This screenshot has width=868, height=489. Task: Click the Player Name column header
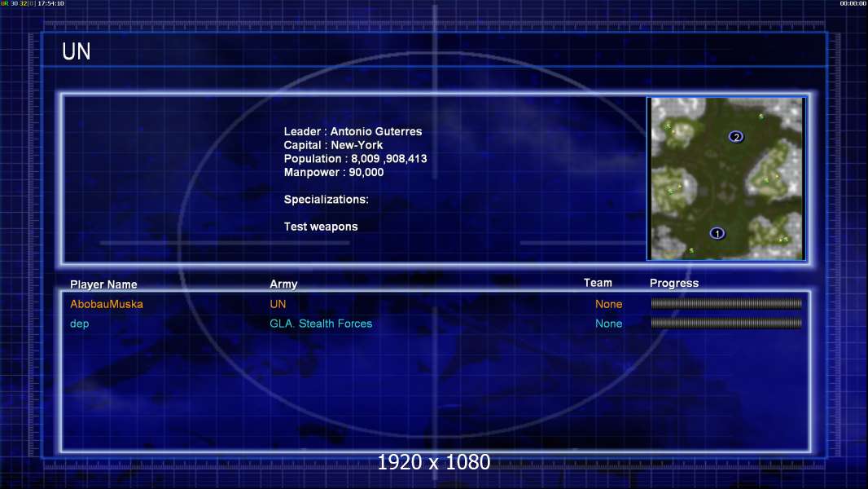(103, 284)
